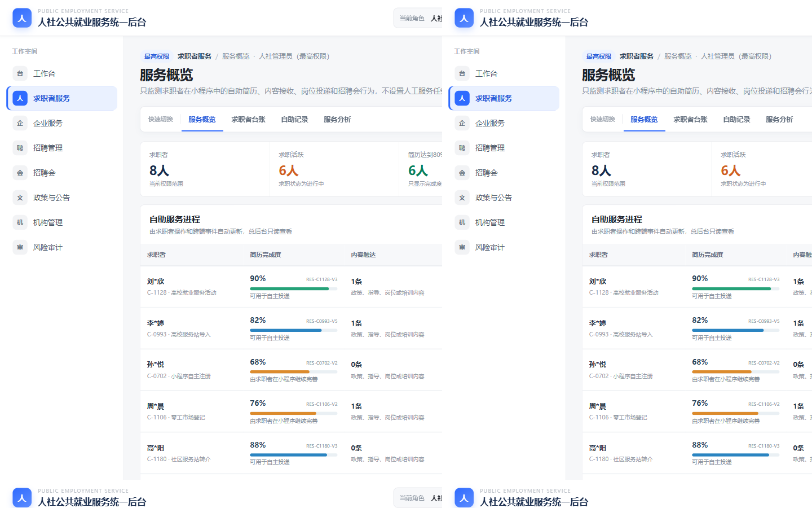This screenshot has height=508, width=812.
Task: Switch to 服务分析 tab in left copy
Action: (x=337, y=120)
